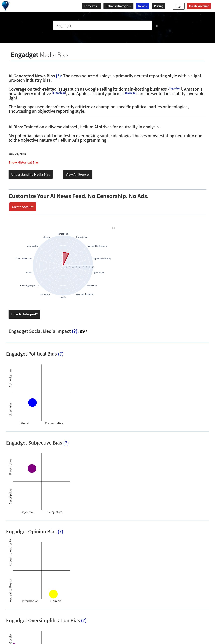
Task: Open the Political Bias help question mark
Action: click(61, 354)
